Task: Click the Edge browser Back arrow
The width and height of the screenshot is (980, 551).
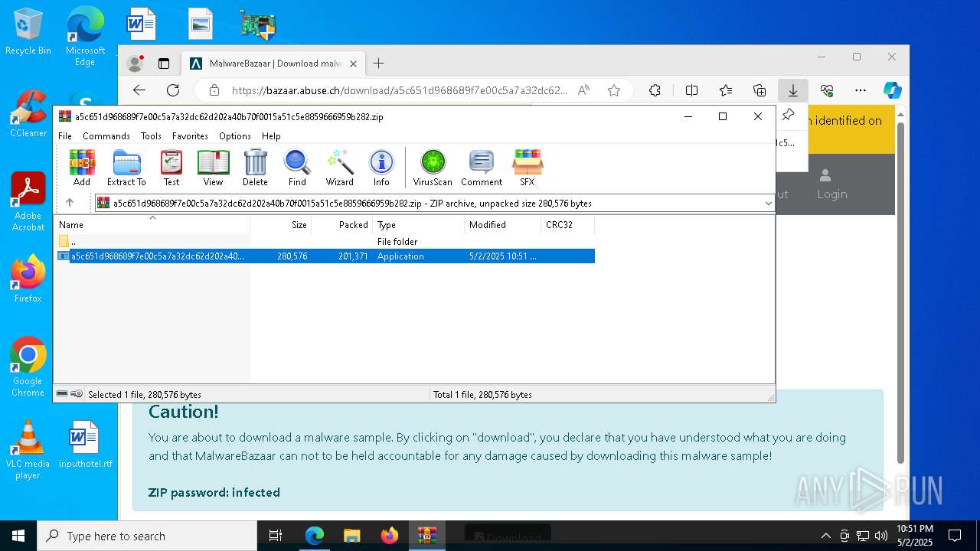Action: (139, 90)
